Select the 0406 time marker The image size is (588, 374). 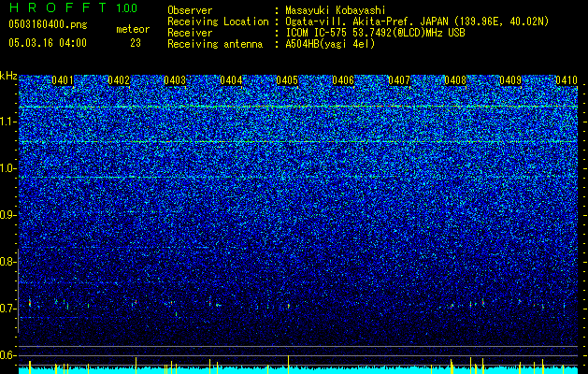click(x=343, y=80)
